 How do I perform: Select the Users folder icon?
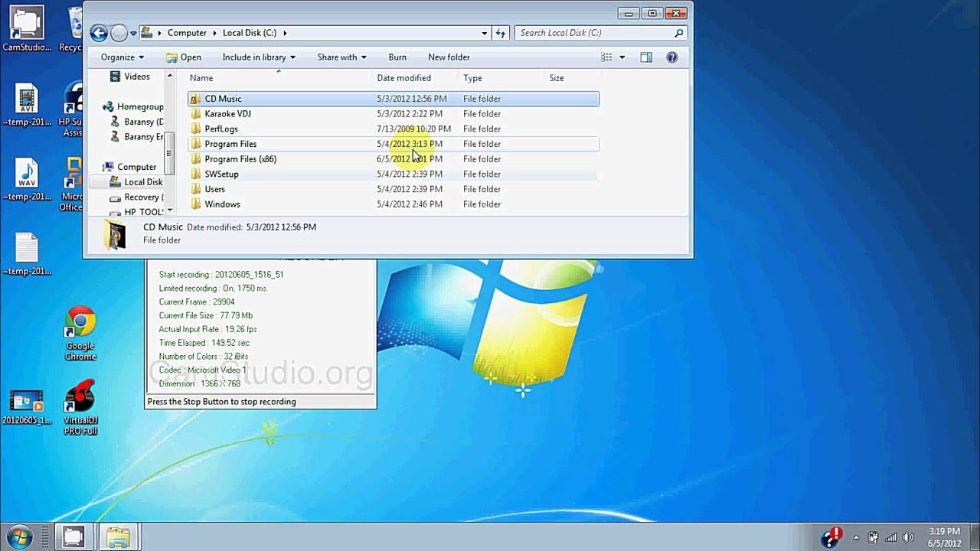[x=195, y=189]
